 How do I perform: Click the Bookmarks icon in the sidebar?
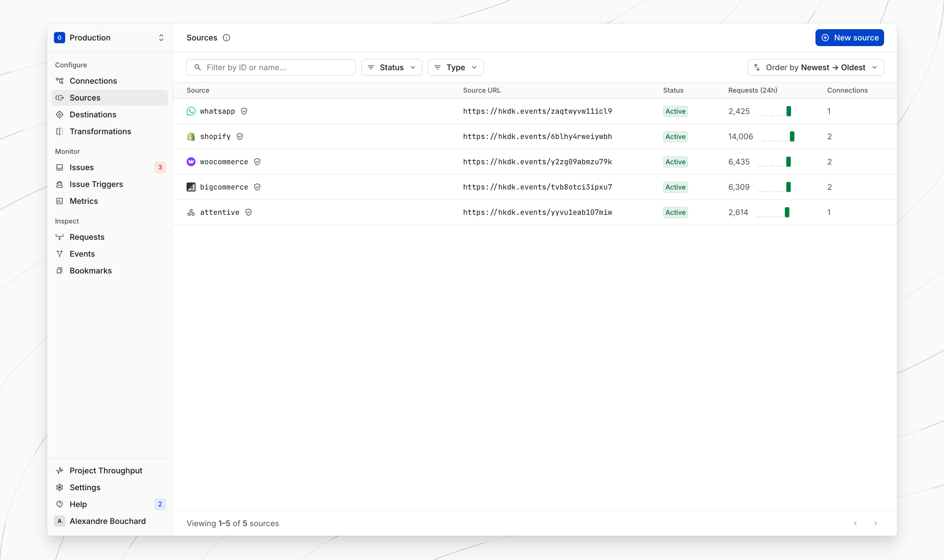[x=60, y=271]
